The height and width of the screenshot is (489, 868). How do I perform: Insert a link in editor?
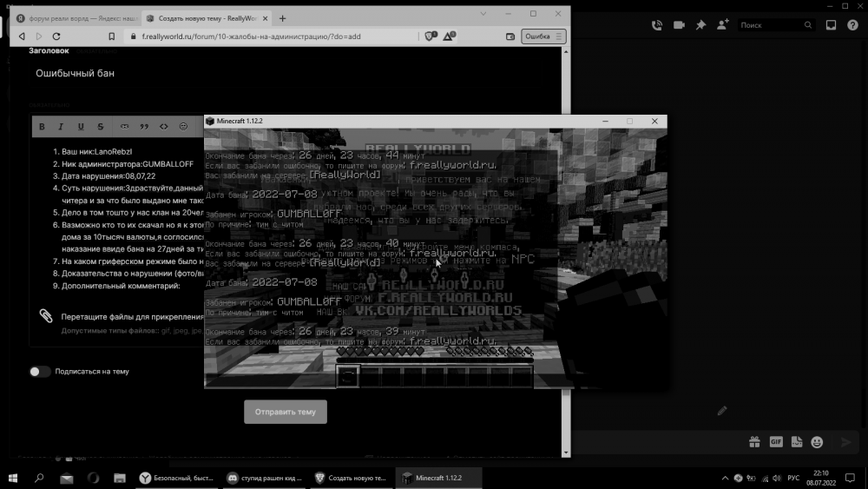(124, 127)
